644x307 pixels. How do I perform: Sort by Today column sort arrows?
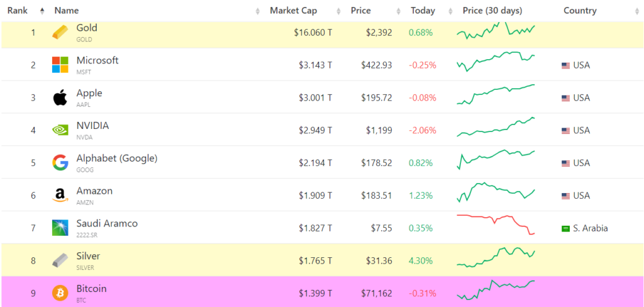(450, 11)
